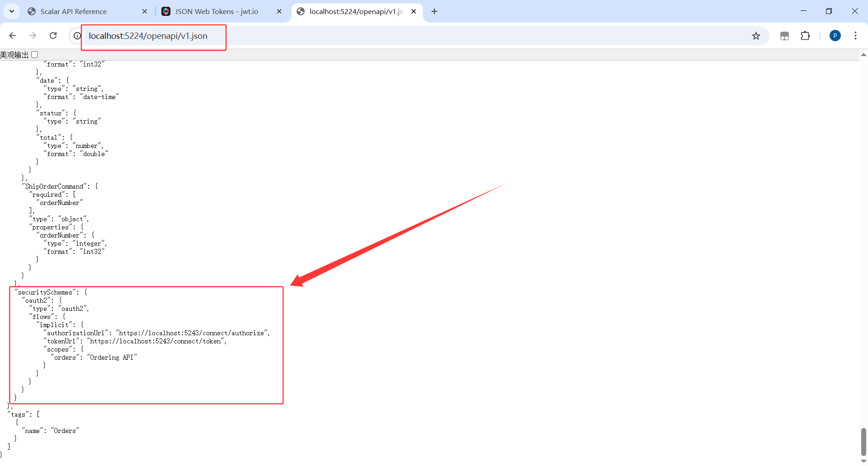Click the vertical scrollbar thumb
868x466 pixels.
tap(863, 442)
